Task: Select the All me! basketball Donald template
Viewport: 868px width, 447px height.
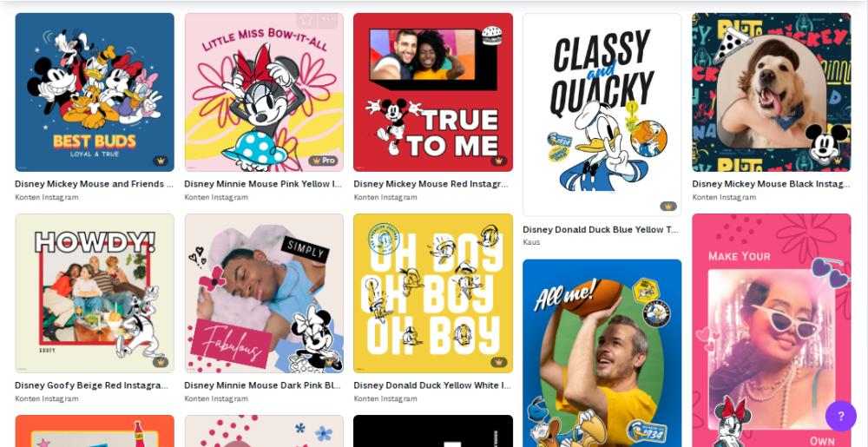Action: pos(602,353)
